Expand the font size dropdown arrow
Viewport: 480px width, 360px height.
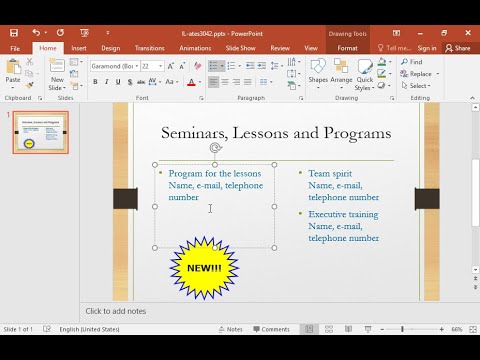pyautogui.click(x=160, y=66)
